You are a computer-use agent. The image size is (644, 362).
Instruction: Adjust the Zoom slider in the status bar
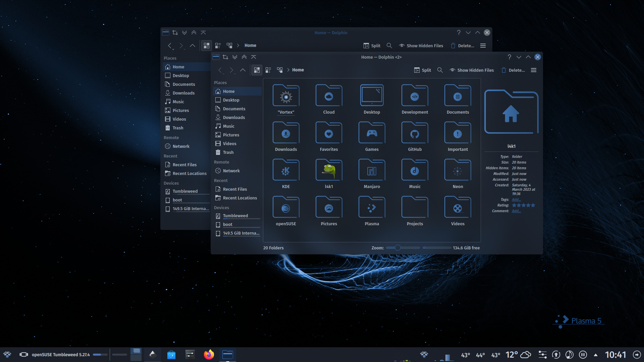pos(403,248)
